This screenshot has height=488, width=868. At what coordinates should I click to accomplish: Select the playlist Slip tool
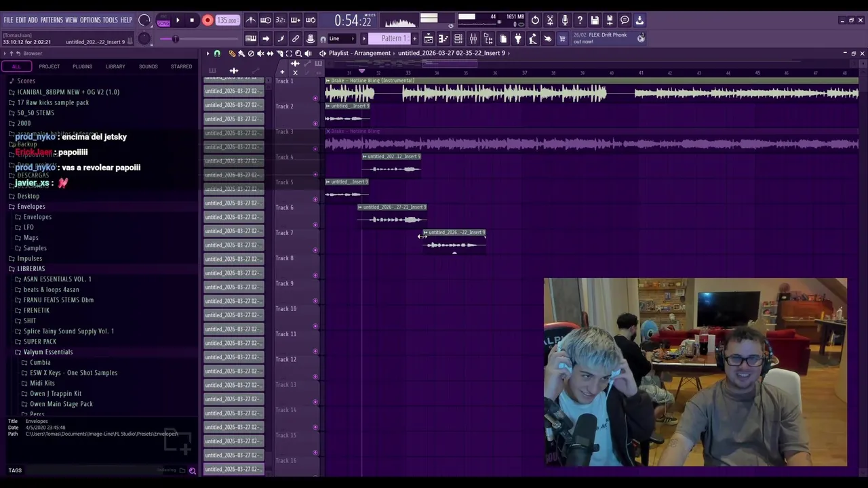(270, 53)
